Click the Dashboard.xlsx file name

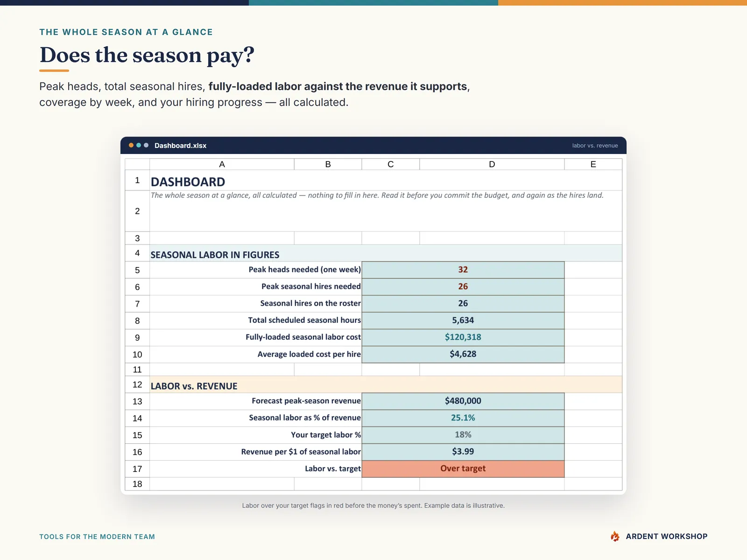[180, 146]
